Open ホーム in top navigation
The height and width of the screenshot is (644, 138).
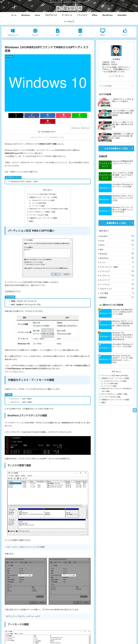click(14, 15)
